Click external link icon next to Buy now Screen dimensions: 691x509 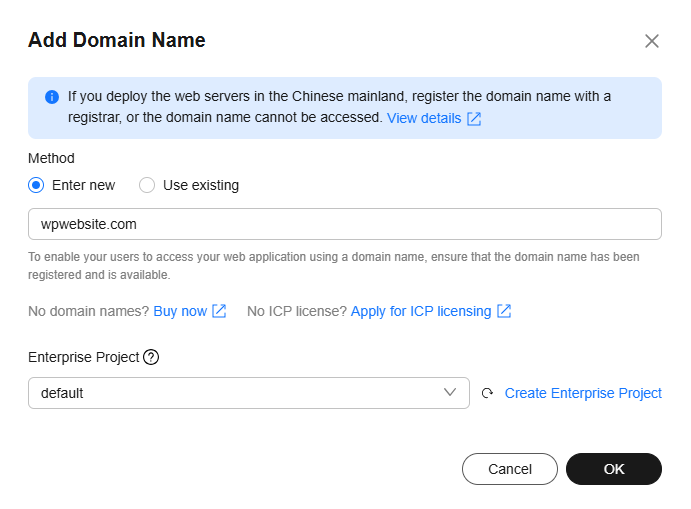[219, 311]
